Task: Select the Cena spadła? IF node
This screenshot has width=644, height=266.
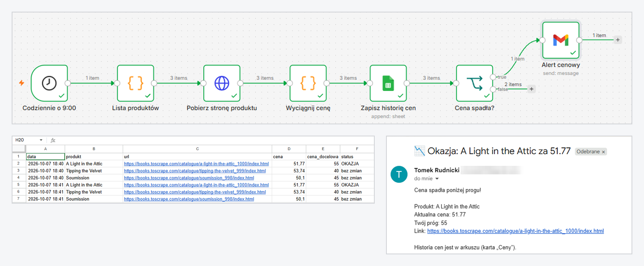Action: (x=475, y=83)
